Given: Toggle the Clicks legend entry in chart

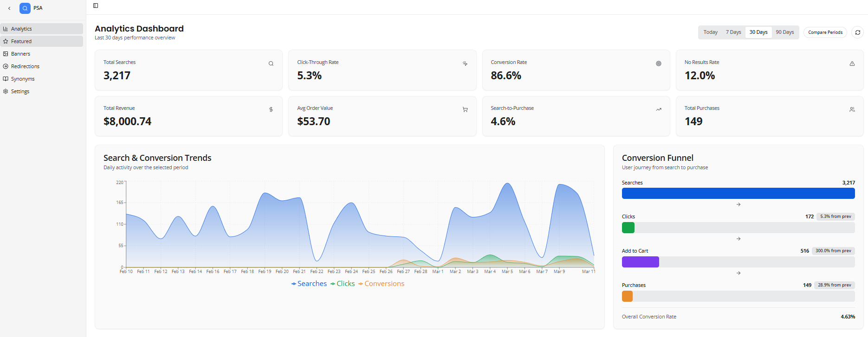Looking at the screenshot, I should point(343,284).
